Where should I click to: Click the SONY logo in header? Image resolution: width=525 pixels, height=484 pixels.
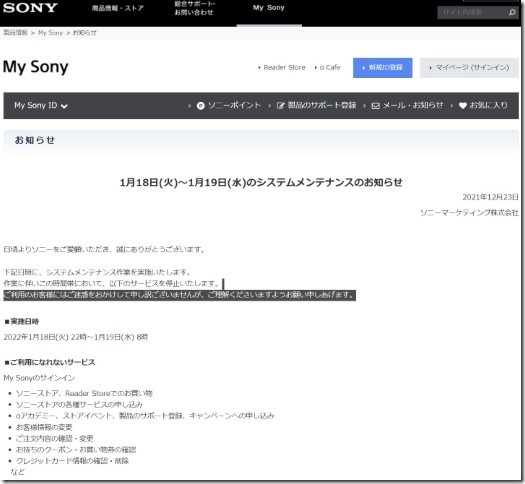point(30,7)
